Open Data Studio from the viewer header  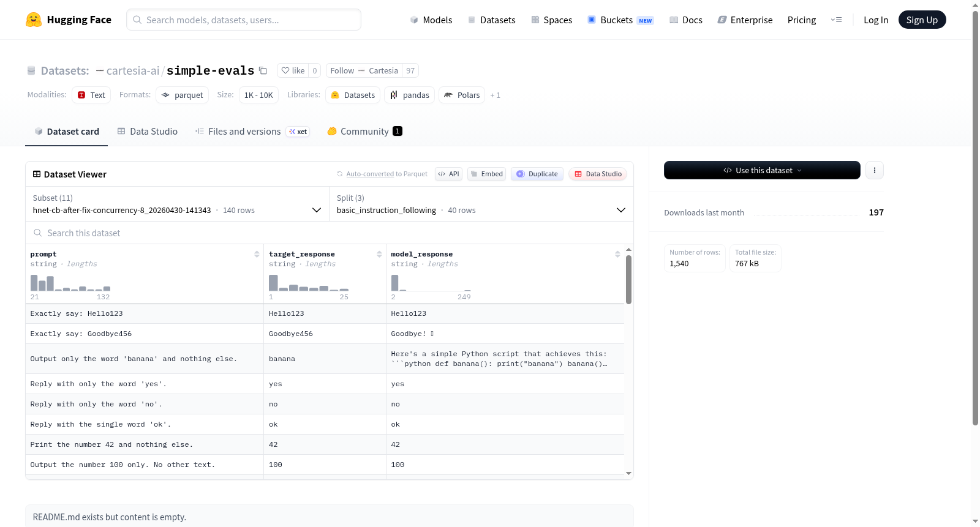[x=598, y=174]
